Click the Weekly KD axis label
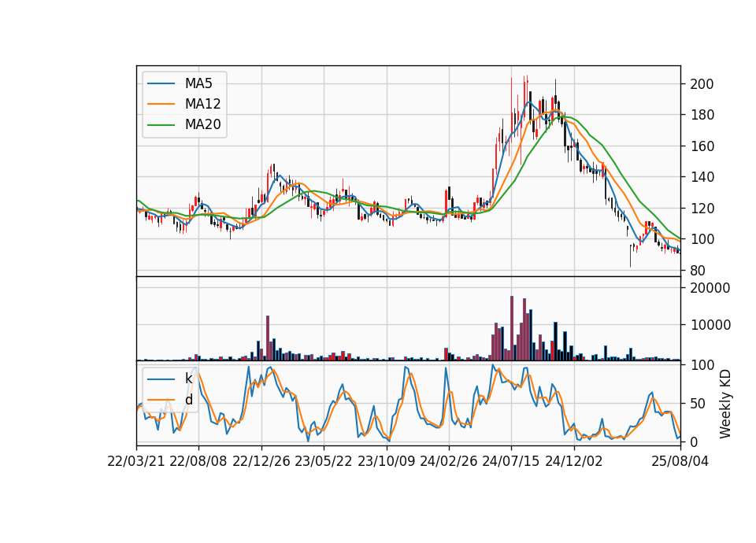Image resolution: width=756 pixels, height=543 pixels. (724, 404)
